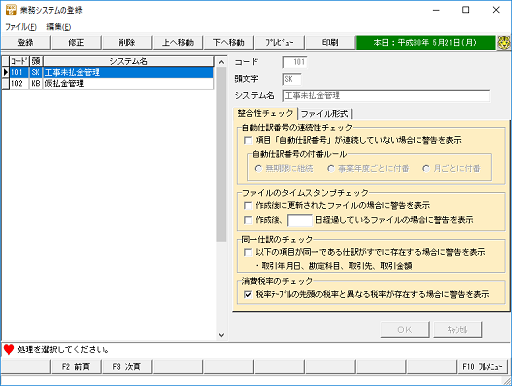
Task: Maximize the 業務システムの登録 window
Action: (466, 10)
